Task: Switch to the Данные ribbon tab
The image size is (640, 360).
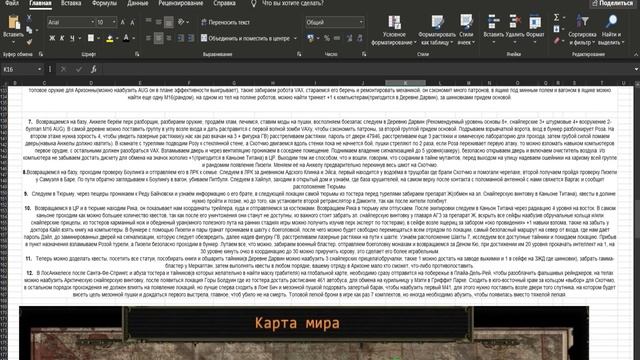Action: [x=138, y=3]
